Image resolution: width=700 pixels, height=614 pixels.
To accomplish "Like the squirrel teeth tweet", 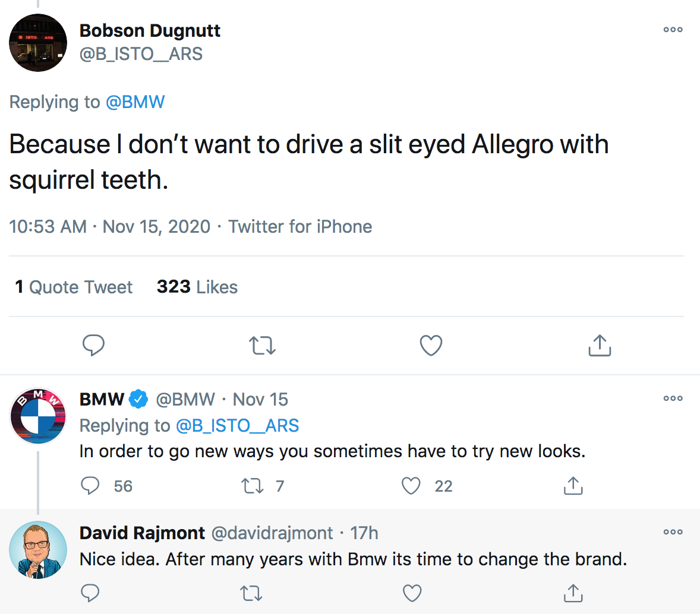I will 431,345.
